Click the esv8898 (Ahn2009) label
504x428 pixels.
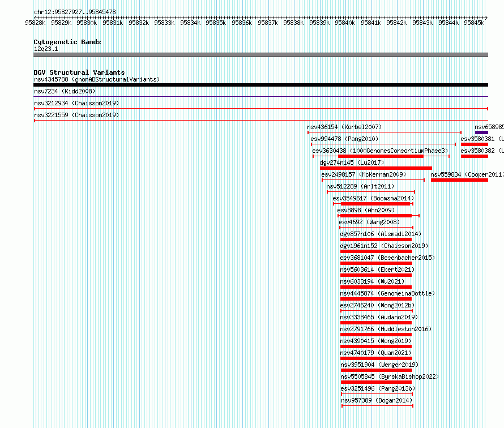366,210
